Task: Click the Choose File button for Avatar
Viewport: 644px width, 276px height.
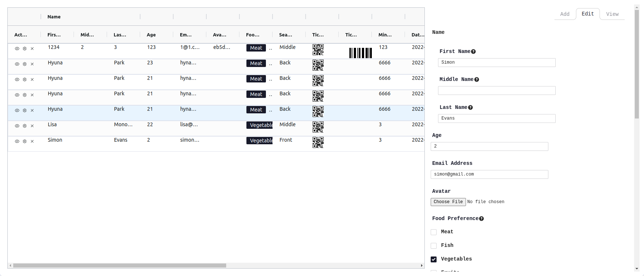Action: pos(448,202)
